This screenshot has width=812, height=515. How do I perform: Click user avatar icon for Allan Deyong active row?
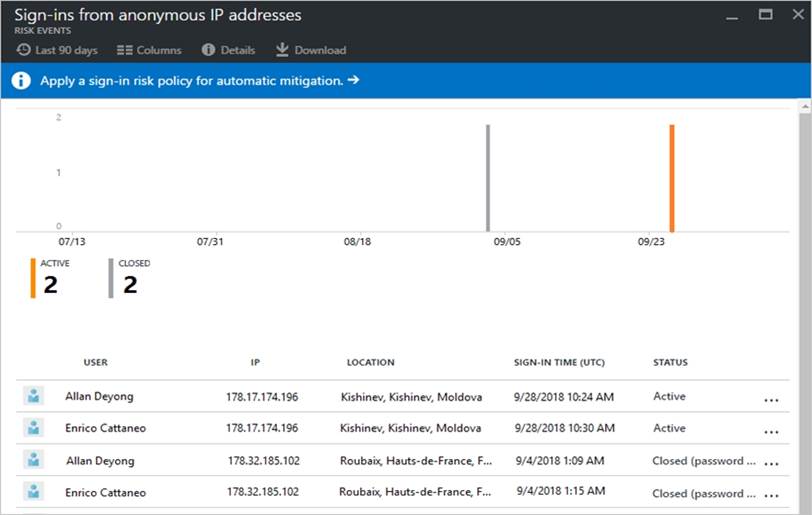tap(34, 396)
